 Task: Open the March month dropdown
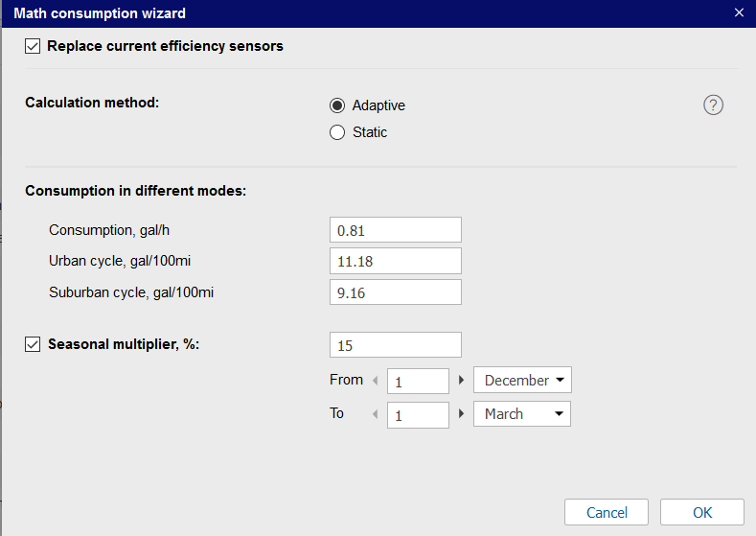(522, 414)
